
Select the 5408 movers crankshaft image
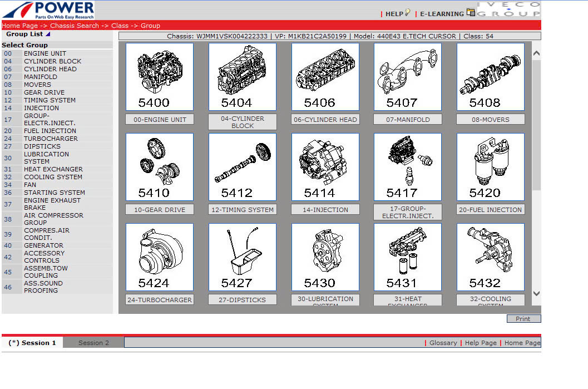pyautogui.click(x=491, y=77)
